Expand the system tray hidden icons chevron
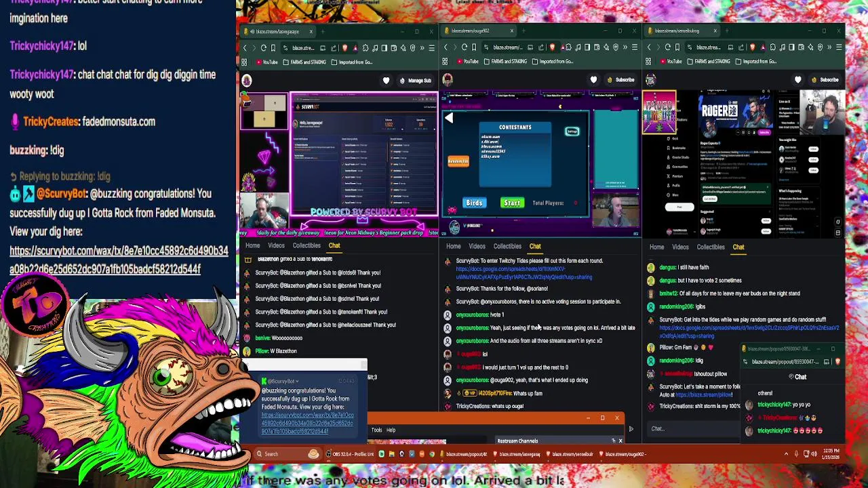The height and width of the screenshot is (488, 868). [787, 454]
